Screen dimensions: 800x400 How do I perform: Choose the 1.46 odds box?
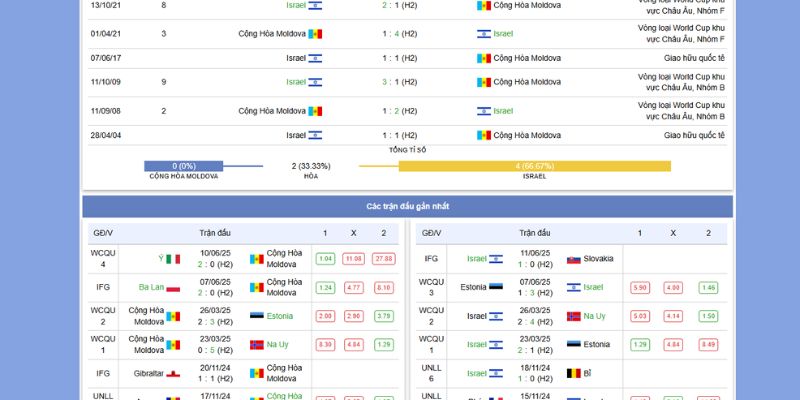(708, 288)
